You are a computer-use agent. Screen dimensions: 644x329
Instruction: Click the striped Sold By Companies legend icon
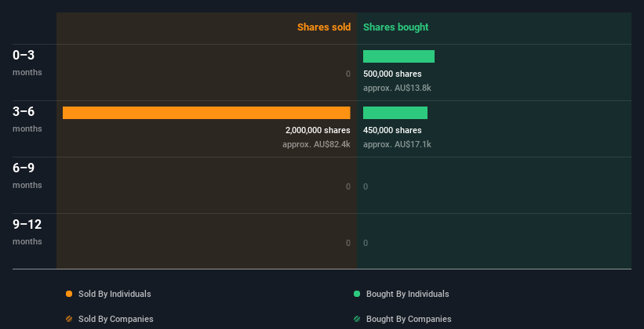pos(69,319)
